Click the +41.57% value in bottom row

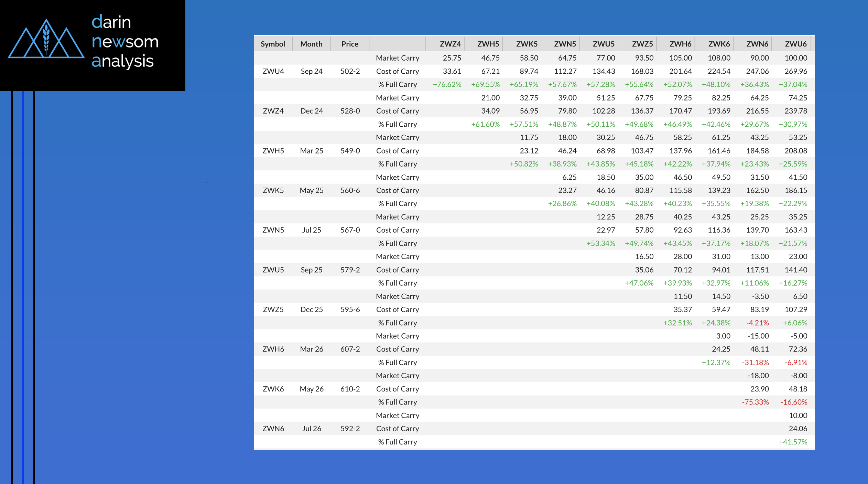[x=793, y=442]
